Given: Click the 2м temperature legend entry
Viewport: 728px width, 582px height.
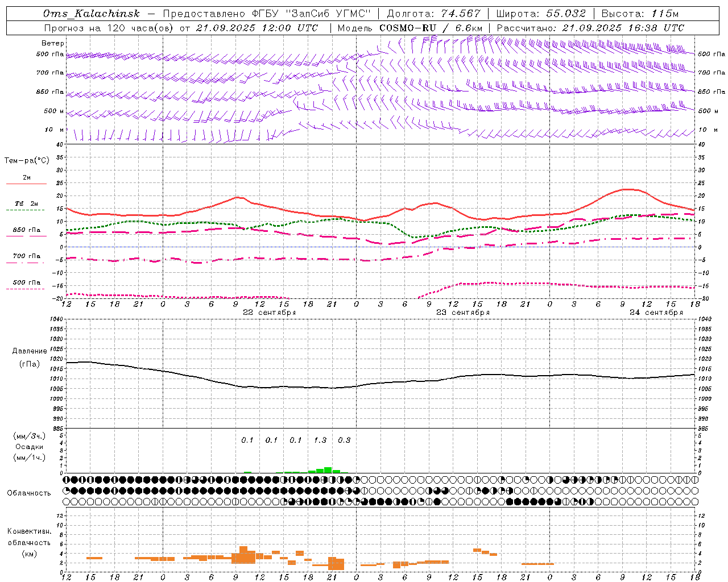Looking at the screenshot, I should coord(27,178).
